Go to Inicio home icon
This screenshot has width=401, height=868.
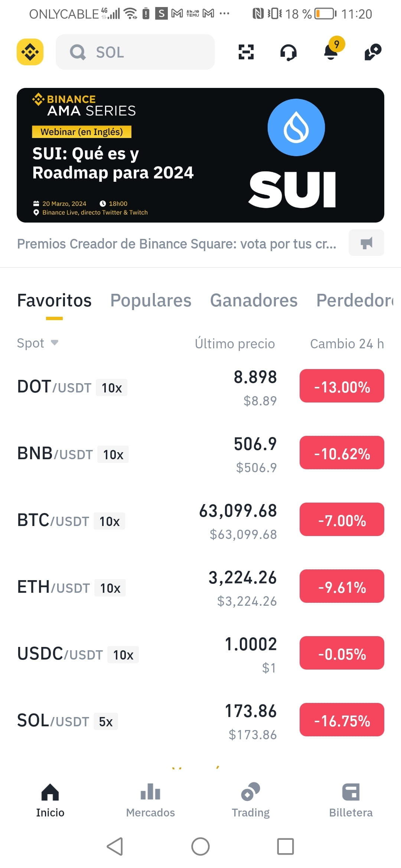[50, 792]
